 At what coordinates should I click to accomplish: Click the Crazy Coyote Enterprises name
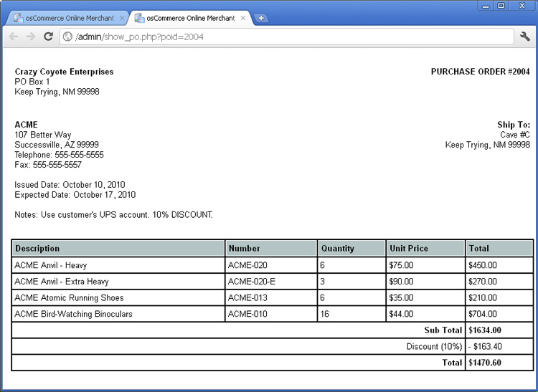point(64,72)
